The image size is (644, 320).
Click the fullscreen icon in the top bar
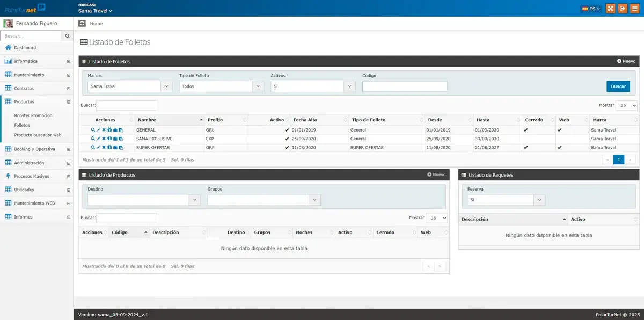coord(610,9)
